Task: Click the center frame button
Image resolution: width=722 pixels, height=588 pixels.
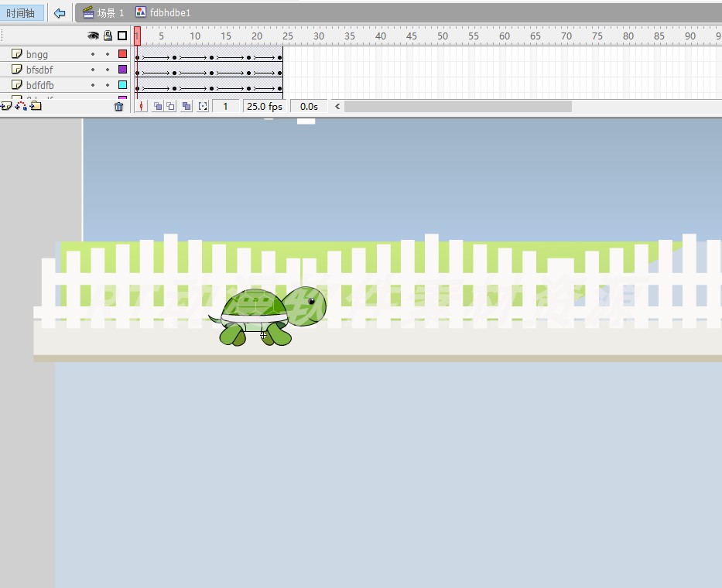Action: click(x=142, y=106)
